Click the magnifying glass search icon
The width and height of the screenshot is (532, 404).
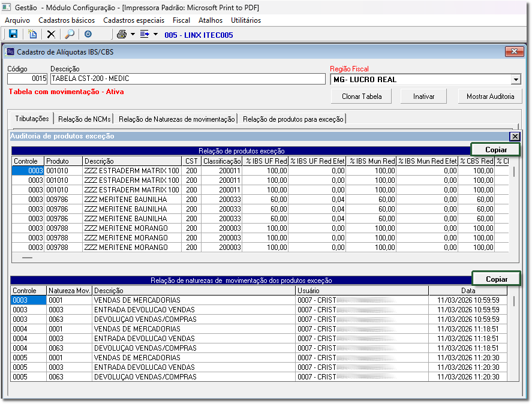pyautogui.click(x=70, y=35)
